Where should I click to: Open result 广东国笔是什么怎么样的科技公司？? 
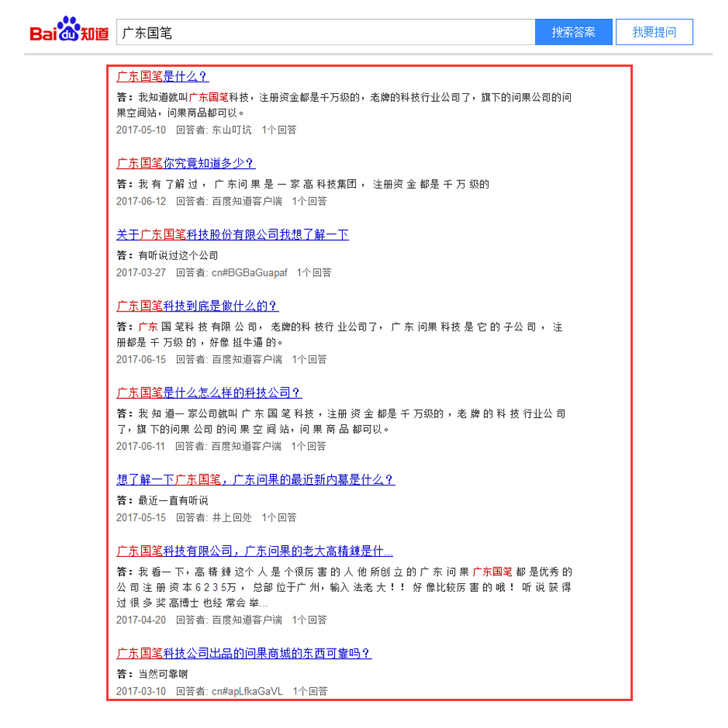coord(209,393)
